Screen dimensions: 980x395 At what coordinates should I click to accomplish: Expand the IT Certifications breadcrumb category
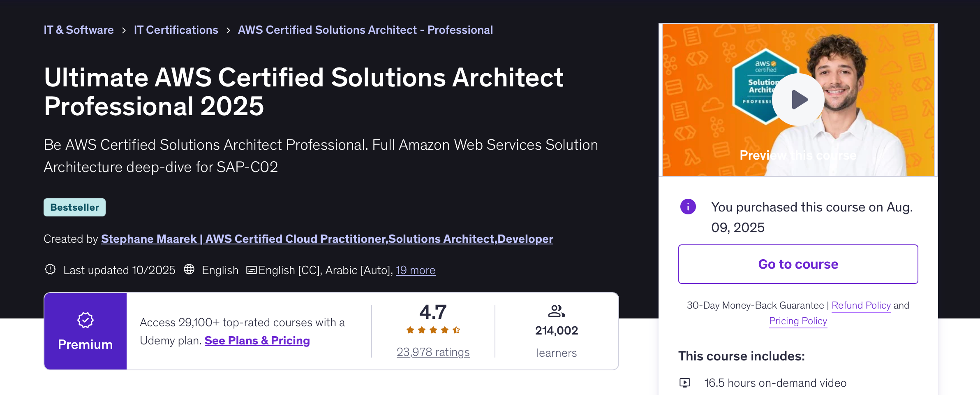click(176, 30)
